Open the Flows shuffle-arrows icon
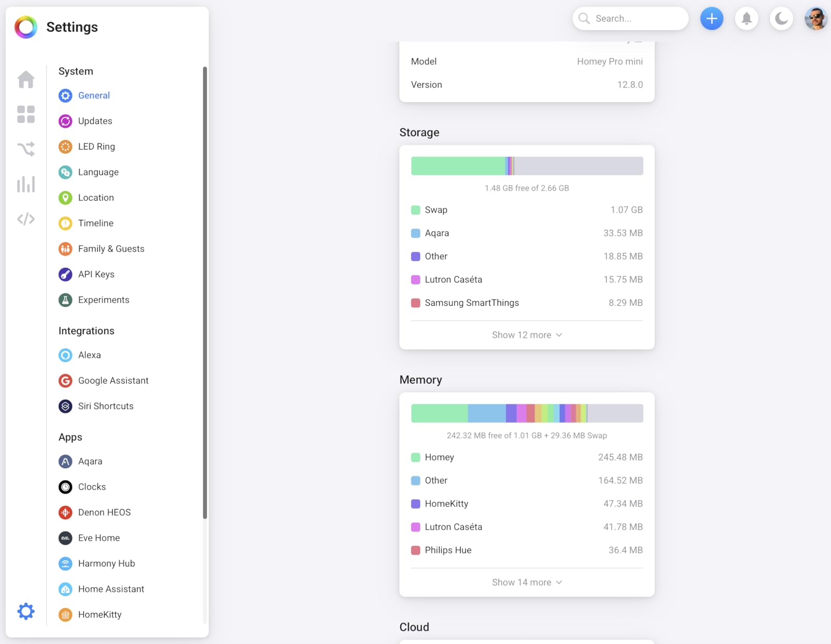831x644 pixels. (x=26, y=149)
